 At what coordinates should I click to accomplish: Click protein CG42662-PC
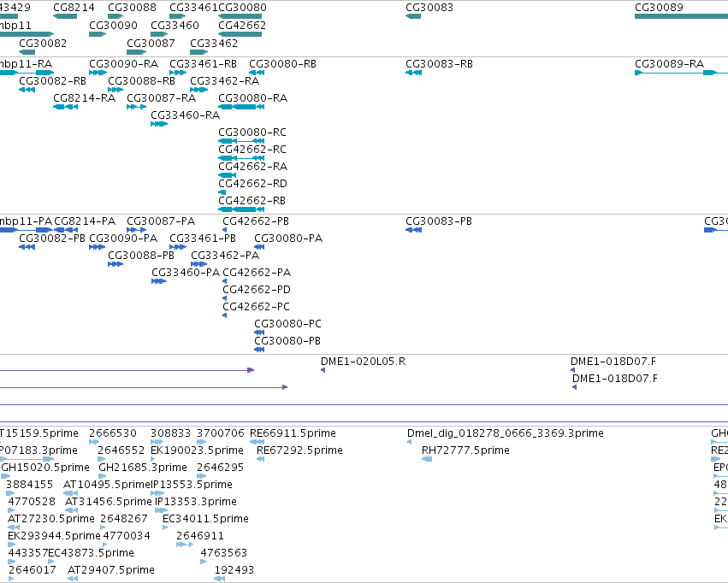click(x=257, y=307)
